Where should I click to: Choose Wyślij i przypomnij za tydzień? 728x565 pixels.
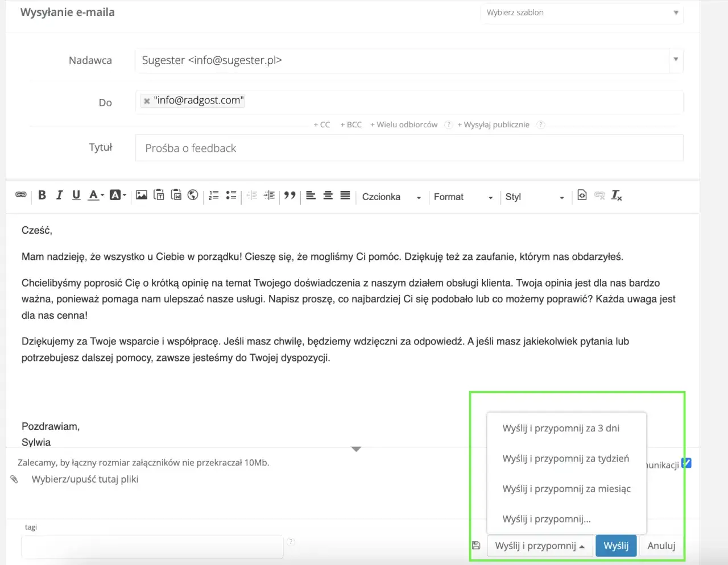pyautogui.click(x=565, y=459)
